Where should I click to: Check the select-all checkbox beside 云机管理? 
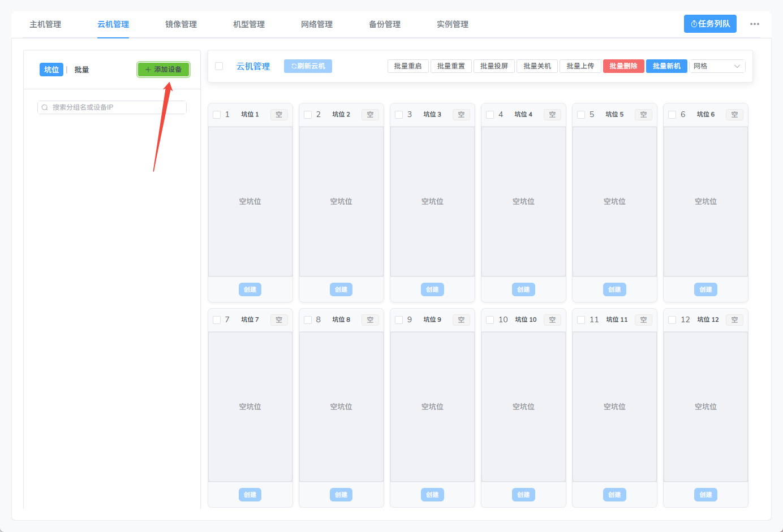click(219, 66)
